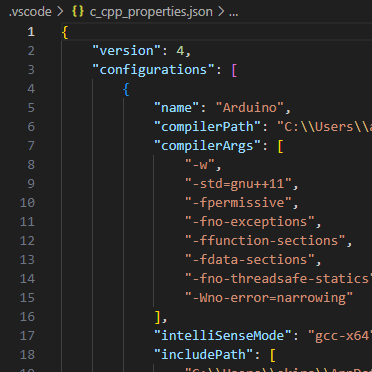Click line number 16 in gutter
Image resolution: width=372 pixels, height=372 pixels.
(27, 316)
